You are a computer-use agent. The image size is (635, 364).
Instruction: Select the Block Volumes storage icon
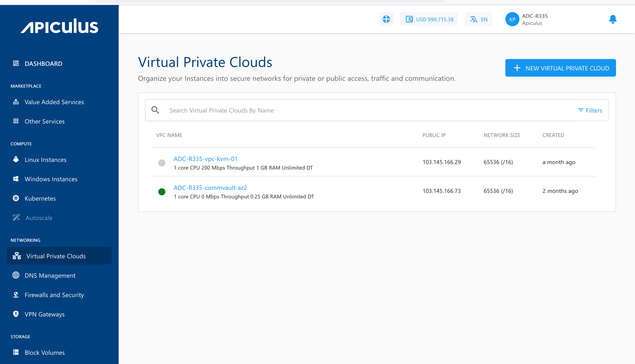[16, 353]
